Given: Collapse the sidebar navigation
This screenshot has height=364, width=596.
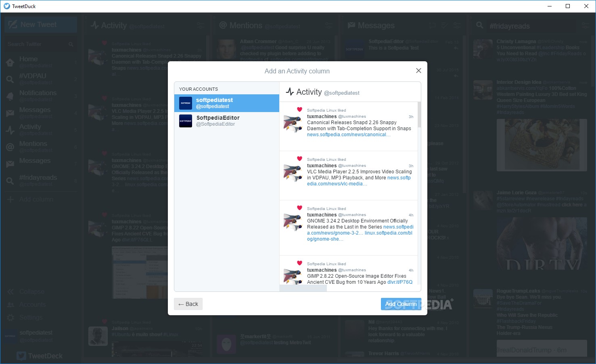Looking at the screenshot, I should click(x=26, y=291).
